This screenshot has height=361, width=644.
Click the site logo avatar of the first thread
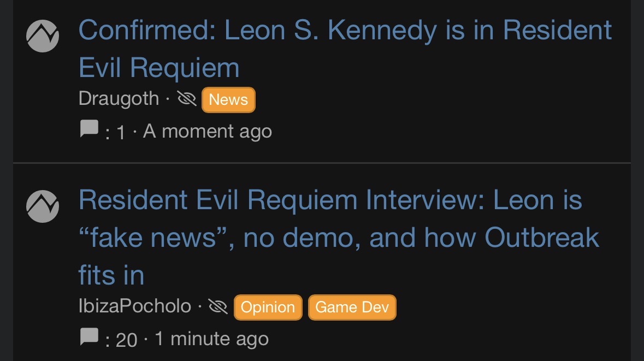[x=42, y=35]
